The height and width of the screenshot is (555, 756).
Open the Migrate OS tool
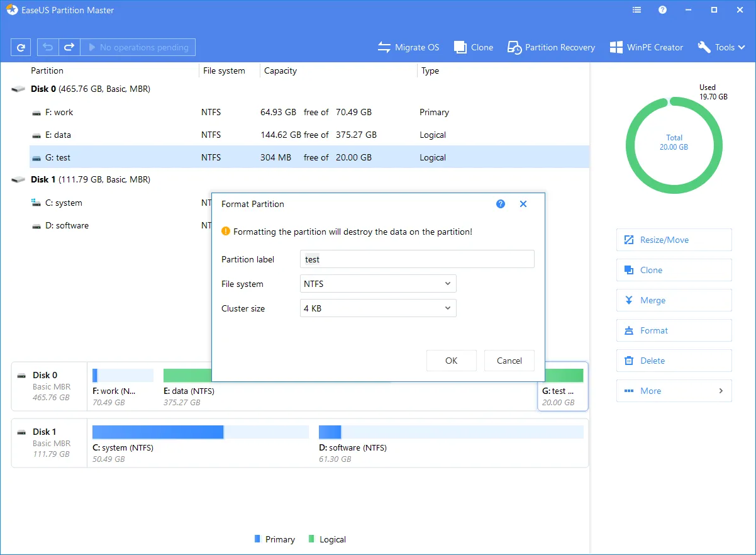tap(408, 47)
